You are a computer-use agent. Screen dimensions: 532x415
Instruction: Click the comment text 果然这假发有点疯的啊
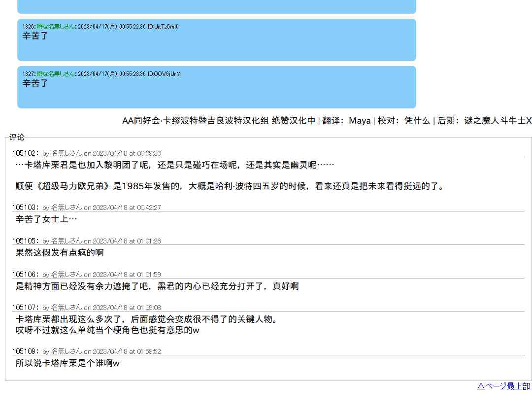[60, 253]
